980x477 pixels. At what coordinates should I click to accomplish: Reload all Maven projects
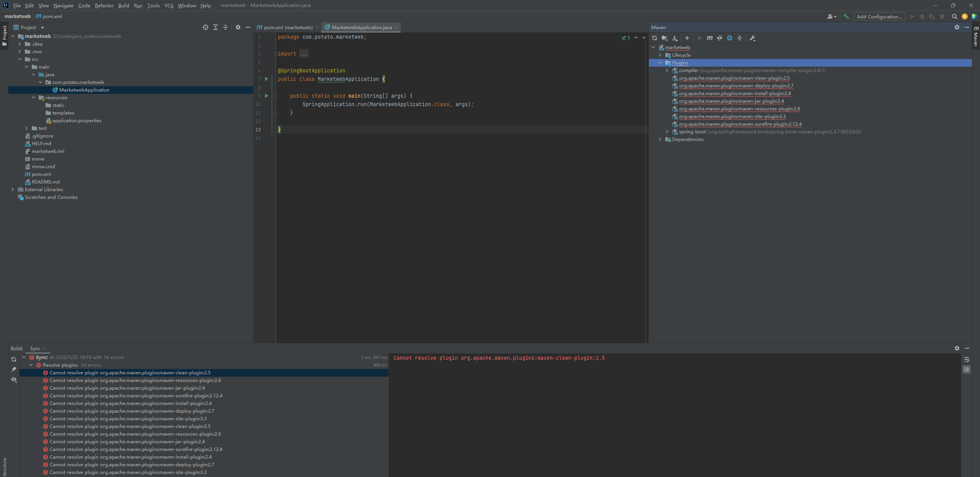point(655,38)
